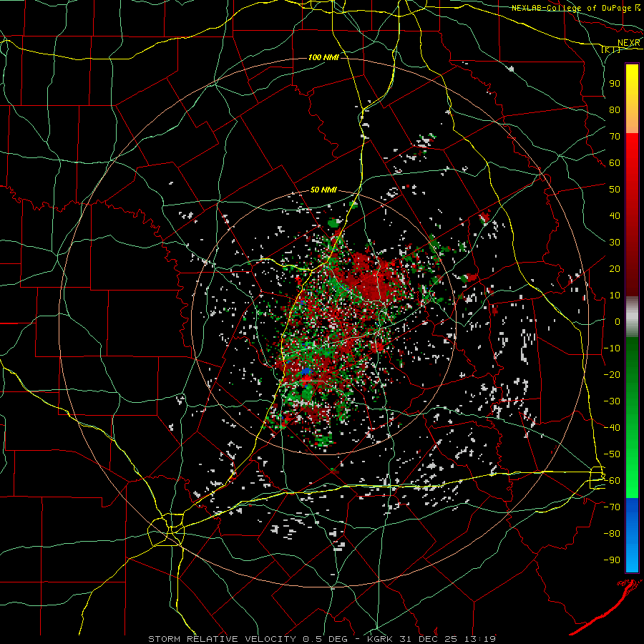Click the -20 scale label
Viewport: 644px width, 644px height.
(612, 374)
